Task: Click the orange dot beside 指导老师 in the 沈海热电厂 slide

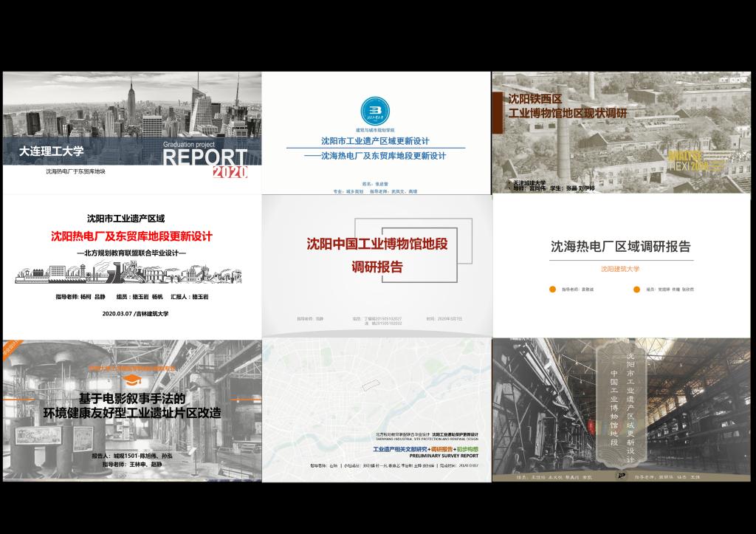Action: (x=552, y=290)
